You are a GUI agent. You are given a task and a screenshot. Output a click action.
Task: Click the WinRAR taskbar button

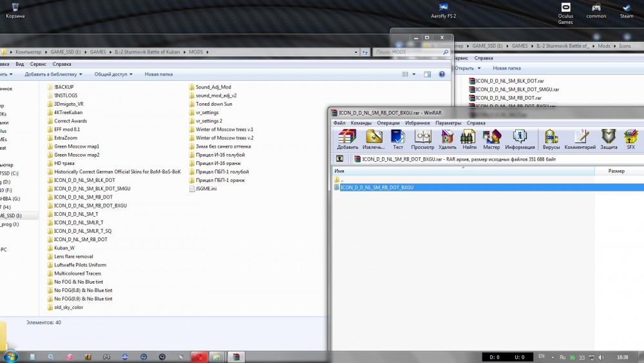236,357
